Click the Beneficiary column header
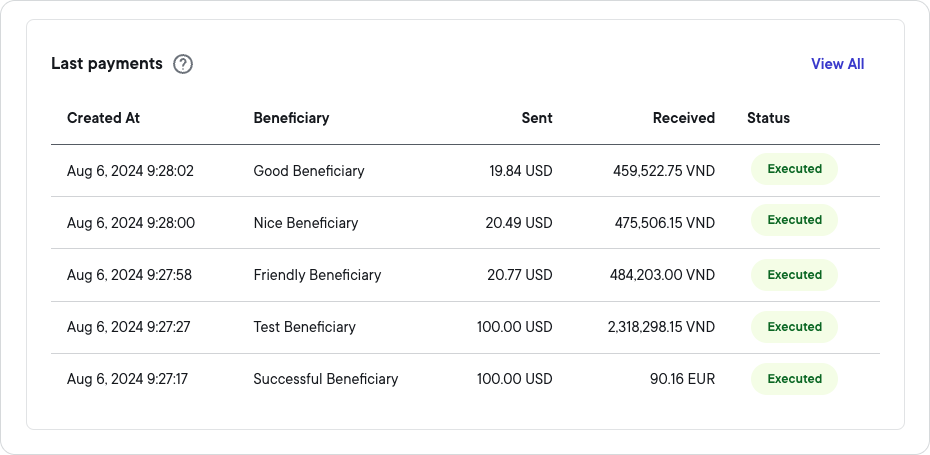 point(291,118)
